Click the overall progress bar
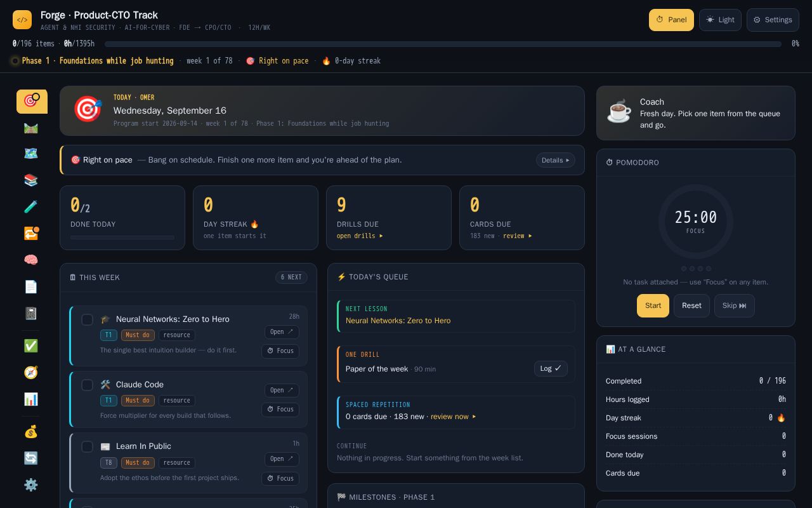This screenshot has width=812, height=508. pyautogui.click(x=443, y=44)
